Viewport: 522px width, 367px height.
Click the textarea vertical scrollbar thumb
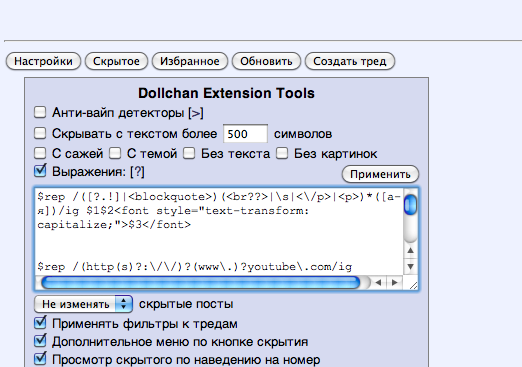click(410, 205)
